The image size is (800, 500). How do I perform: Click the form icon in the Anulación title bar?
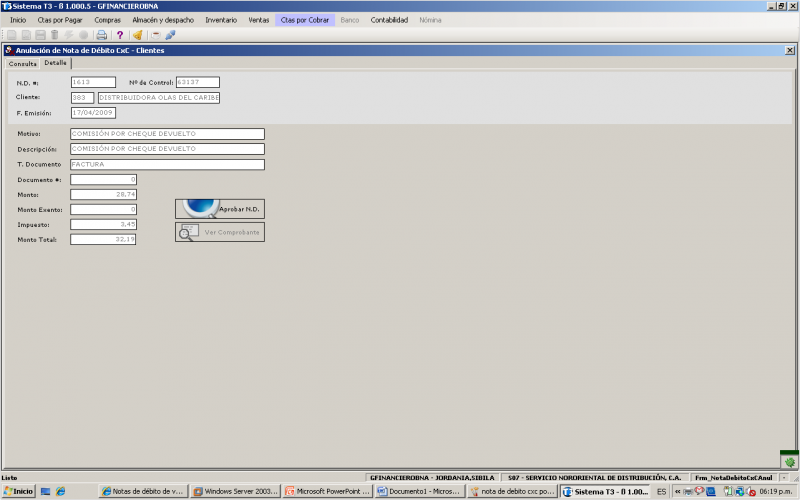(9, 50)
